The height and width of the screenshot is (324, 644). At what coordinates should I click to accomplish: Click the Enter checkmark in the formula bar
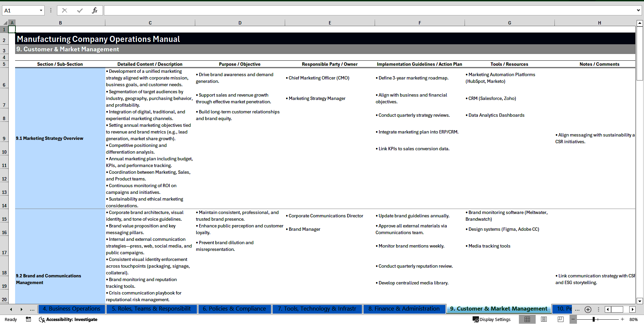80,10
